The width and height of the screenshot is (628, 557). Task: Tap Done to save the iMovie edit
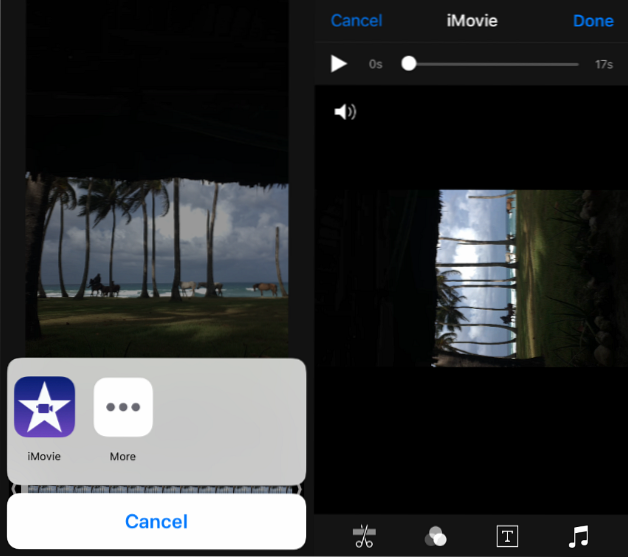pos(593,21)
